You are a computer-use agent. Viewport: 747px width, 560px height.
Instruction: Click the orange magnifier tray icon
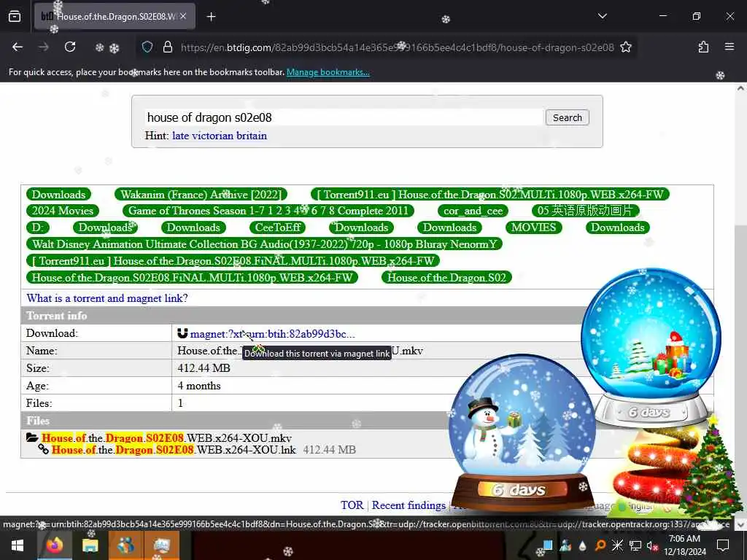pos(600,545)
